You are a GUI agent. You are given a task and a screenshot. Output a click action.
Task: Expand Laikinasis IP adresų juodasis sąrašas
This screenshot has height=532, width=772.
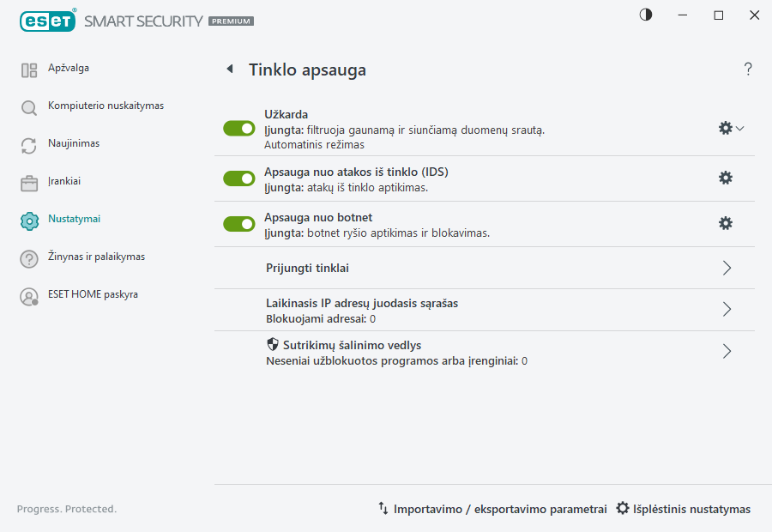726,310
